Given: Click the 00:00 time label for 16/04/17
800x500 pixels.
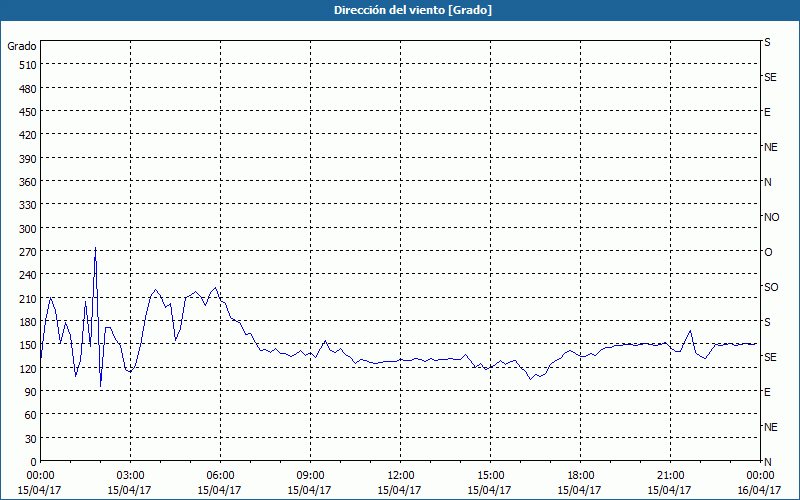Looking at the screenshot, I should [760, 476].
